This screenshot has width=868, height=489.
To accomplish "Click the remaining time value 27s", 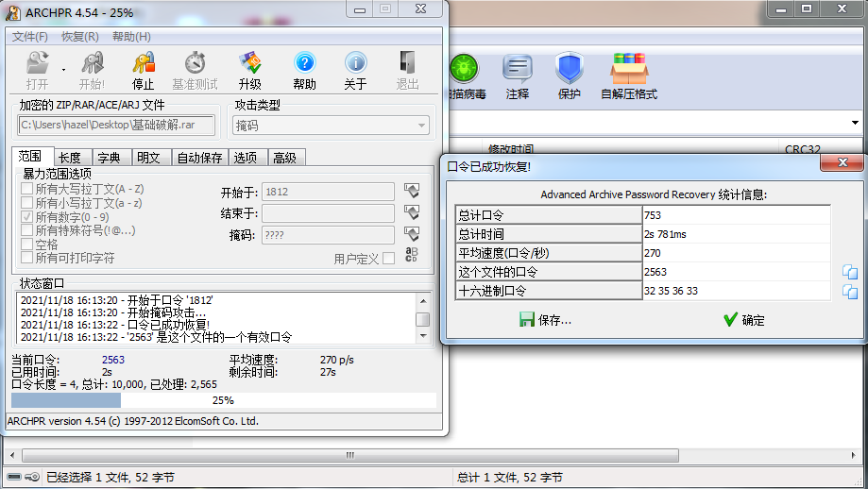I will tap(328, 372).
